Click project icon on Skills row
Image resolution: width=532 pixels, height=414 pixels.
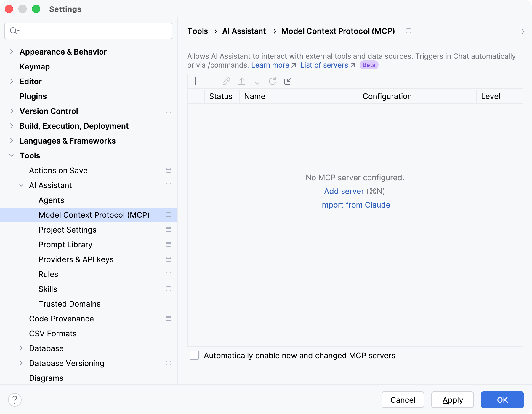(169, 289)
